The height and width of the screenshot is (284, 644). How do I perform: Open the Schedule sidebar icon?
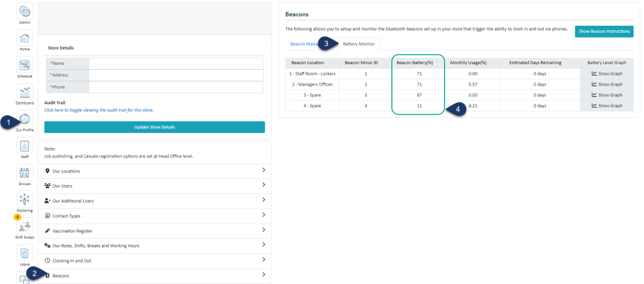(x=25, y=64)
